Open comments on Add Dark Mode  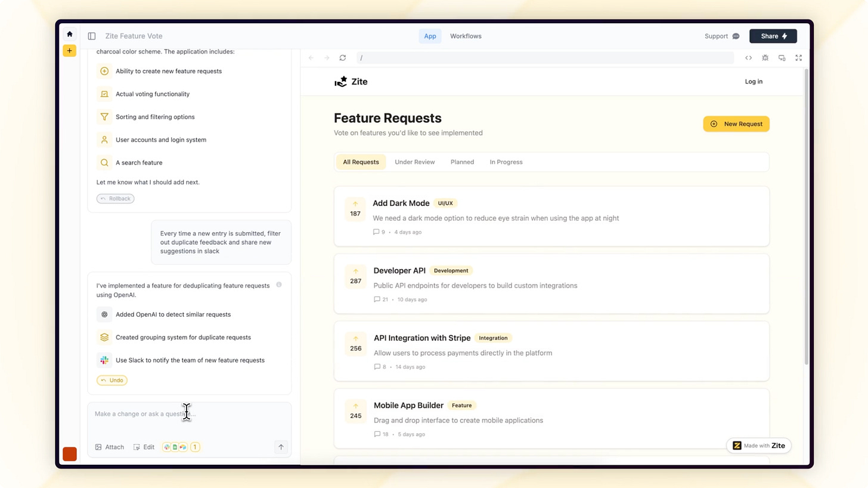pos(379,232)
